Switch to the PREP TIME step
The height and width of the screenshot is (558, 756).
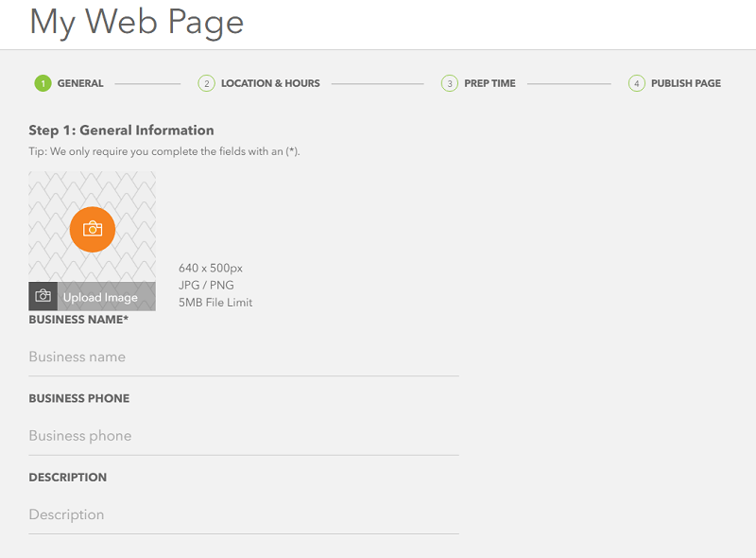coord(490,83)
